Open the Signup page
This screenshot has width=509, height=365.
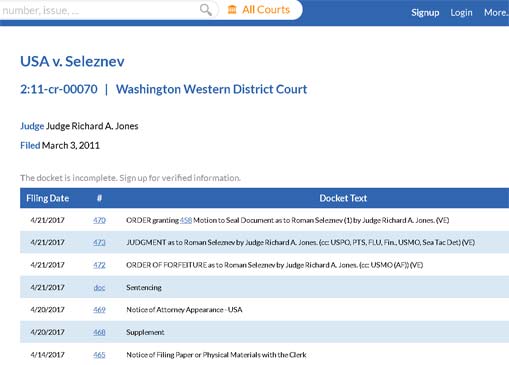(425, 13)
